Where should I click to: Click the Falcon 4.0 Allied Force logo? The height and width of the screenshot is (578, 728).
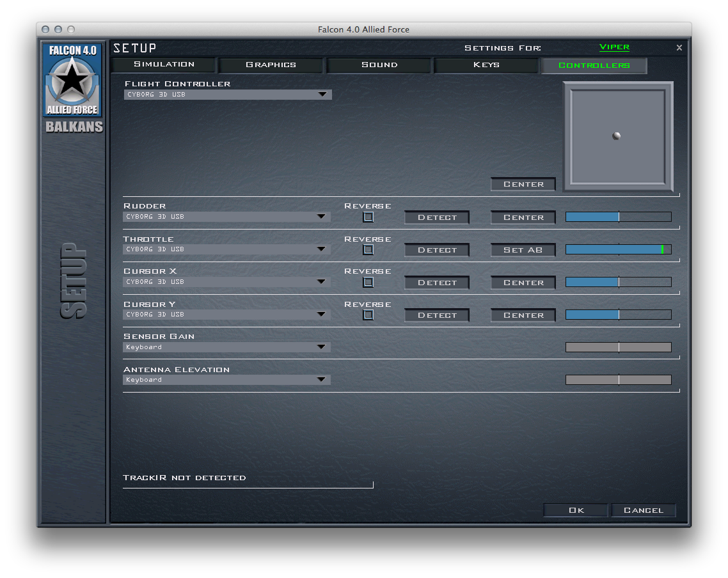[72, 79]
